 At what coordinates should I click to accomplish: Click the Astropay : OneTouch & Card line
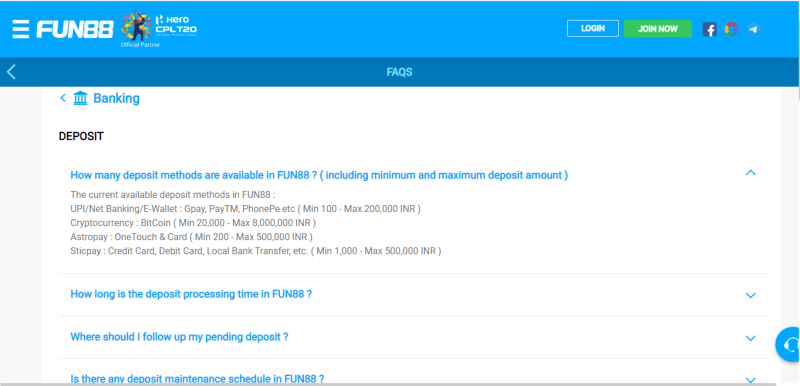191,237
